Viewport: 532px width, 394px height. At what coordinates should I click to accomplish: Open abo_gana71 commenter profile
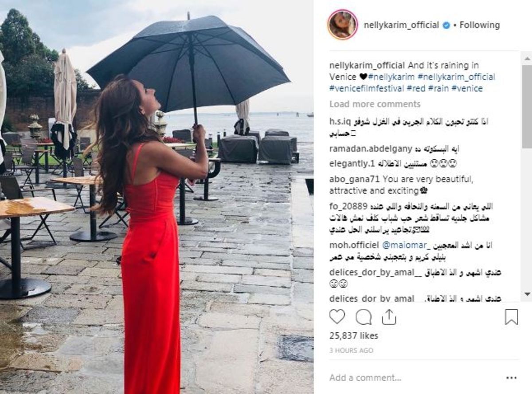coord(355,180)
